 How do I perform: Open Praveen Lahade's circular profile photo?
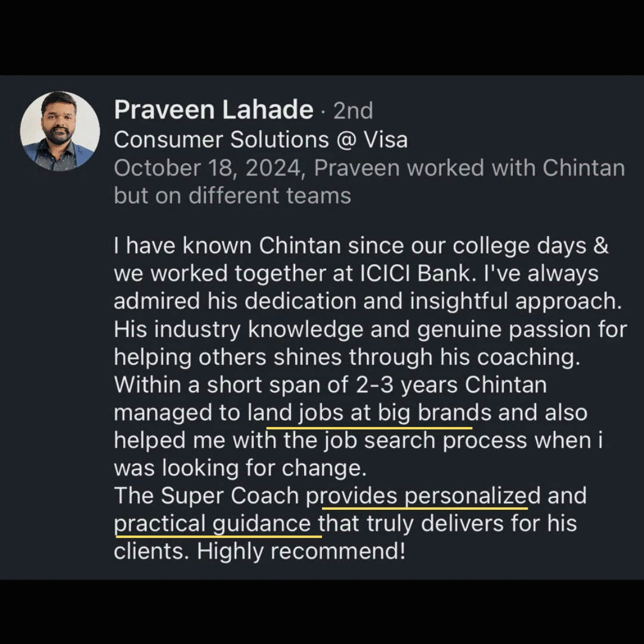point(60,131)
